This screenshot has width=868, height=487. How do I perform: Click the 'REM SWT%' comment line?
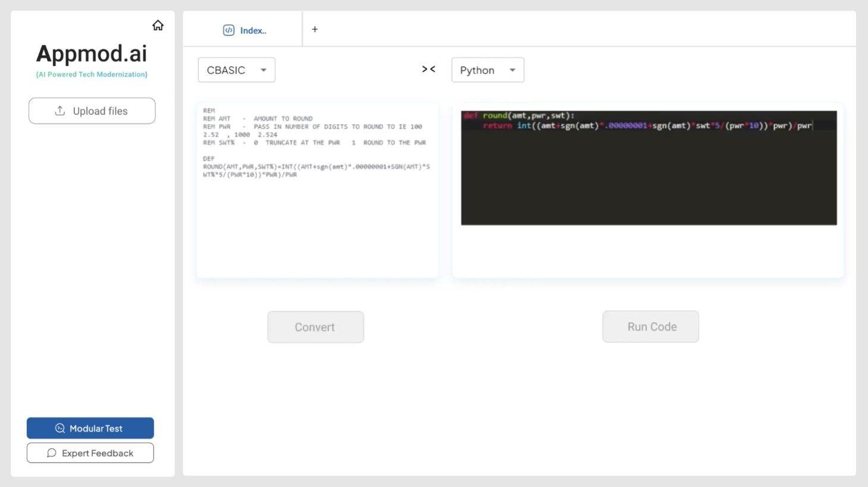tap(315, 143)
